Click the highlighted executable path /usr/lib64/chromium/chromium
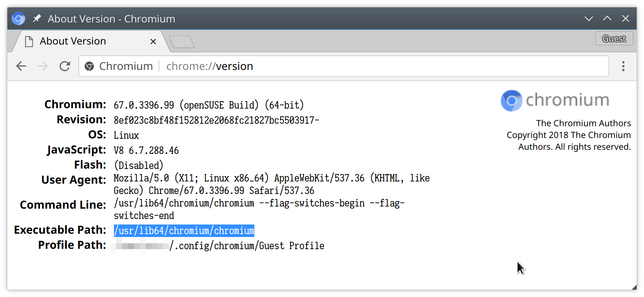Image resolution: width=644 pixels, height=297 pixels. coord(184,231)
